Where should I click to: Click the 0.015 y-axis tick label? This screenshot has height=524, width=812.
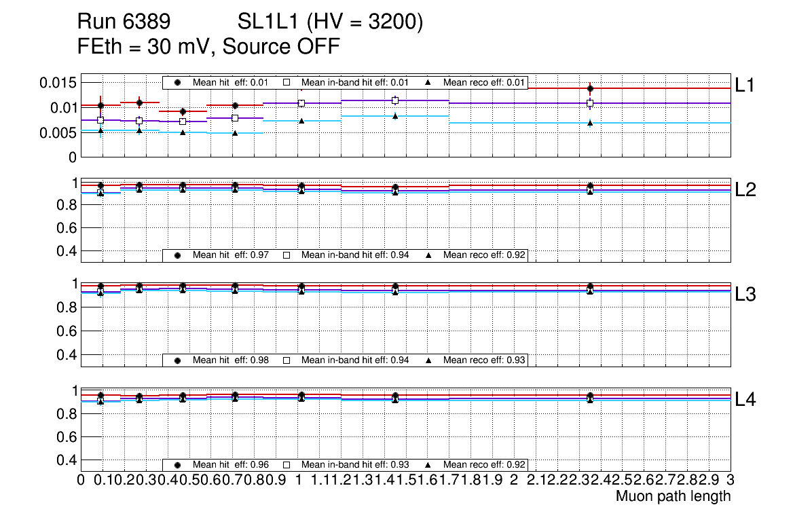[58, 83]
